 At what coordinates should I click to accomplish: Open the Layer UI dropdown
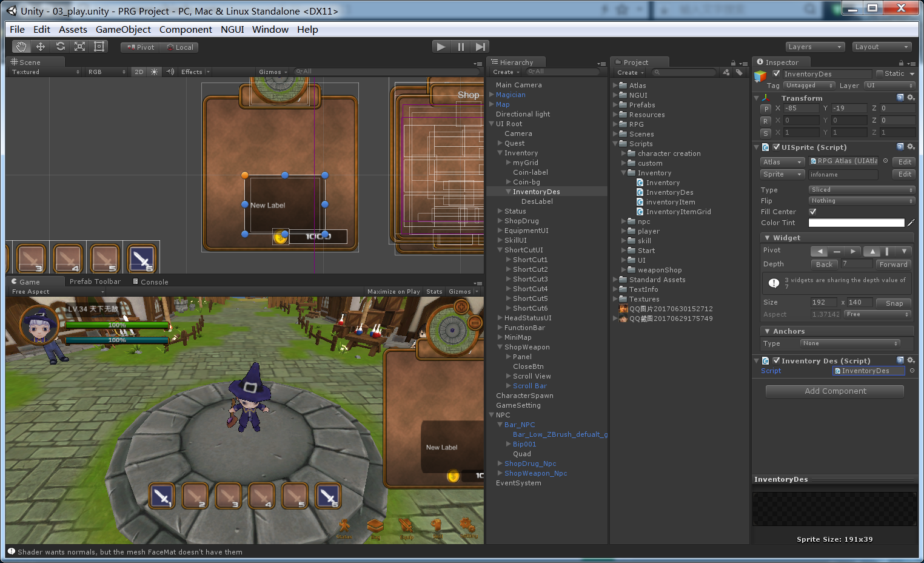pos(889,86)
